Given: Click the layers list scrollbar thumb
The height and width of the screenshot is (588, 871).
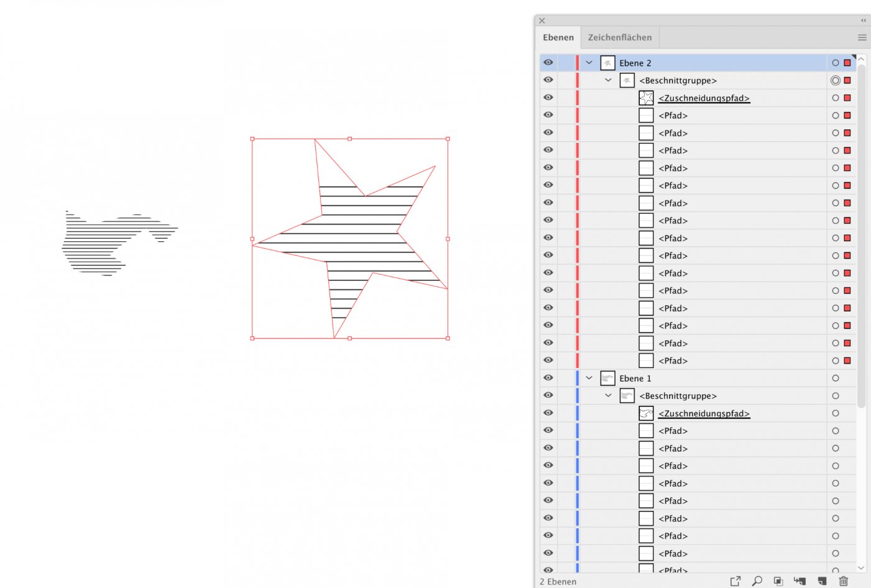Looking at the screenshot, I should [x=861, y=235].
